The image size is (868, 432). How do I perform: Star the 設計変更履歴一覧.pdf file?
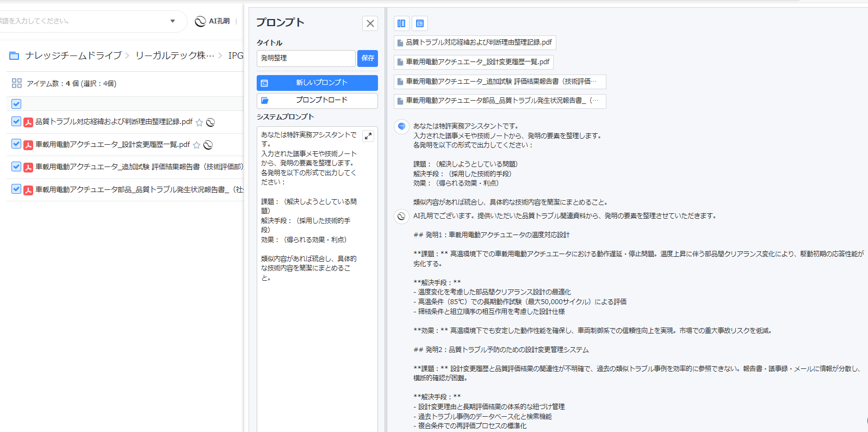coord(196,145)
